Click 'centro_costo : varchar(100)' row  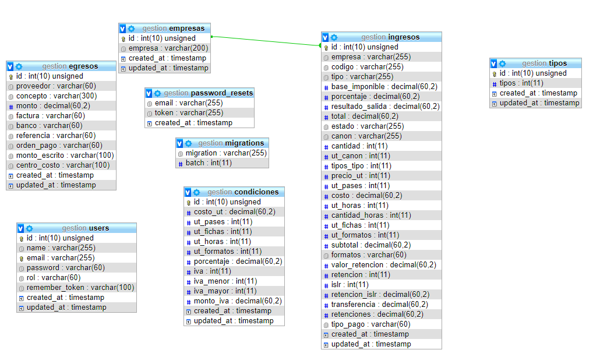(x=61, y=165)
